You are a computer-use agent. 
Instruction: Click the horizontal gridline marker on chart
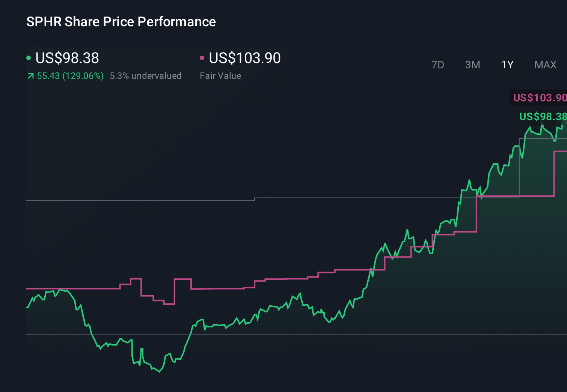click(150, 201)
